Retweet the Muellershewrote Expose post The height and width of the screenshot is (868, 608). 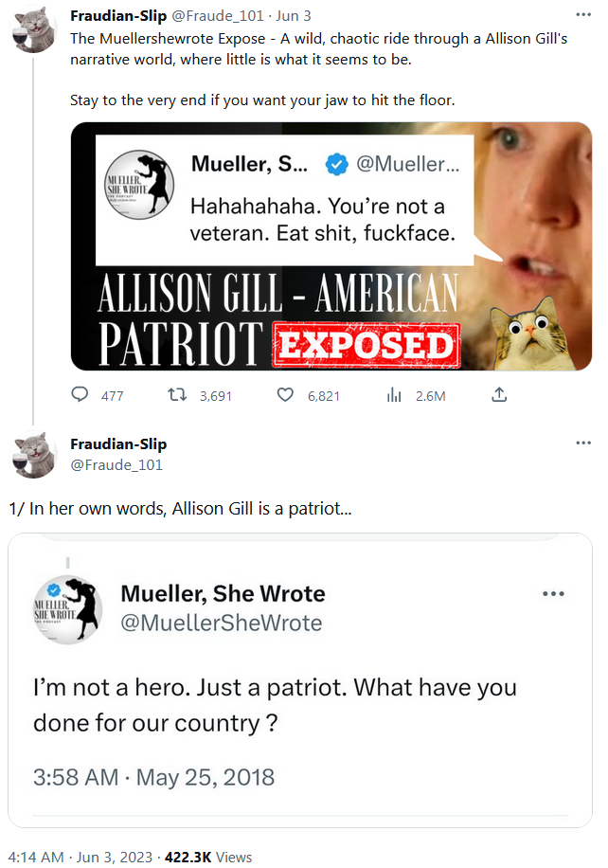(x=175, y=395)
